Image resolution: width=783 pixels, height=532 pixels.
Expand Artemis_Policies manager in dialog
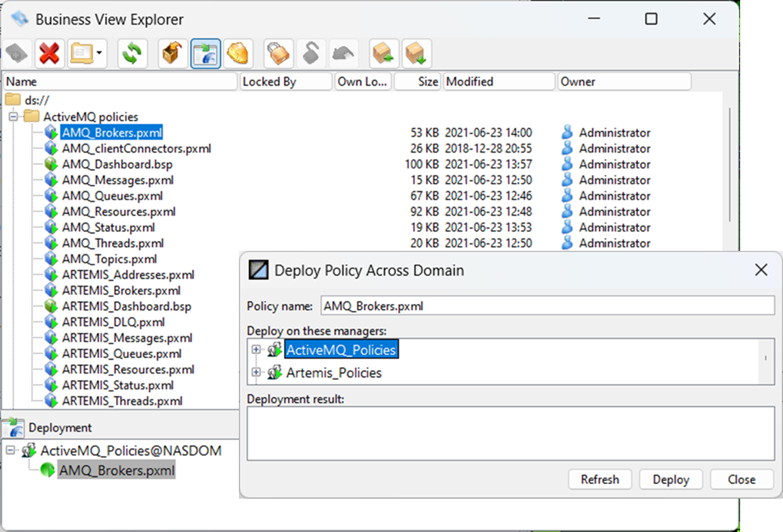[256, 373]
